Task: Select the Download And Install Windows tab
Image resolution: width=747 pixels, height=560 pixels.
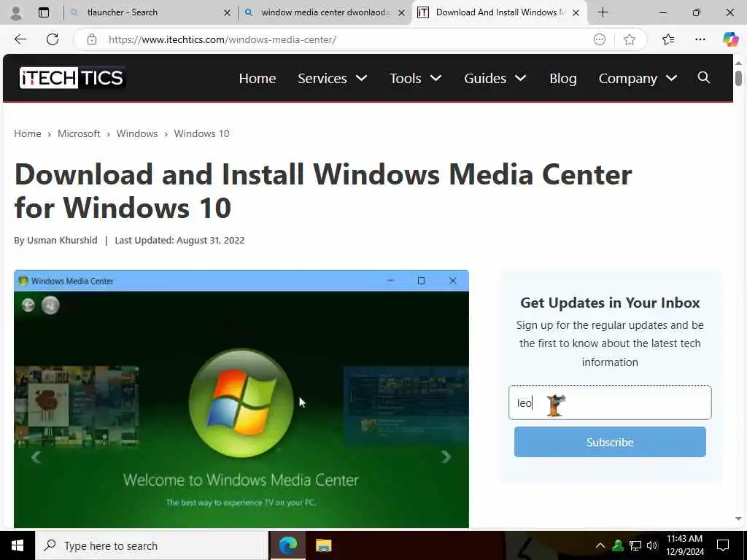Action: 500,13
